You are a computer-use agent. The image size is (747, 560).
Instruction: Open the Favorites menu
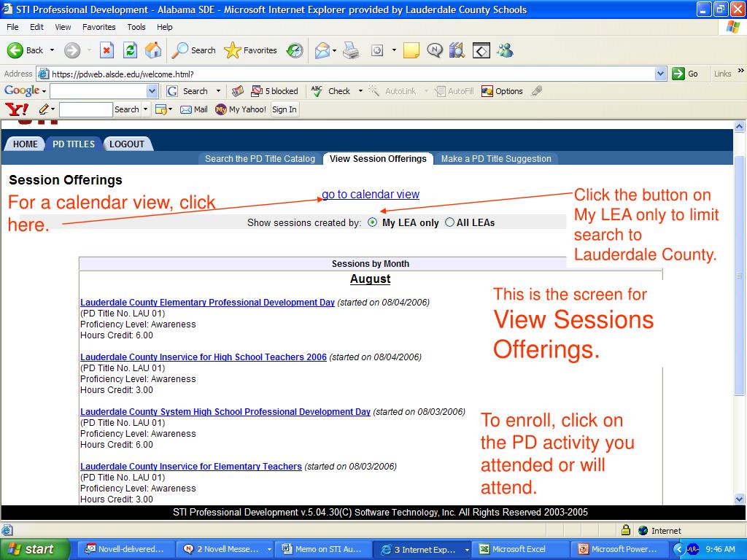[x=98, y=27]
